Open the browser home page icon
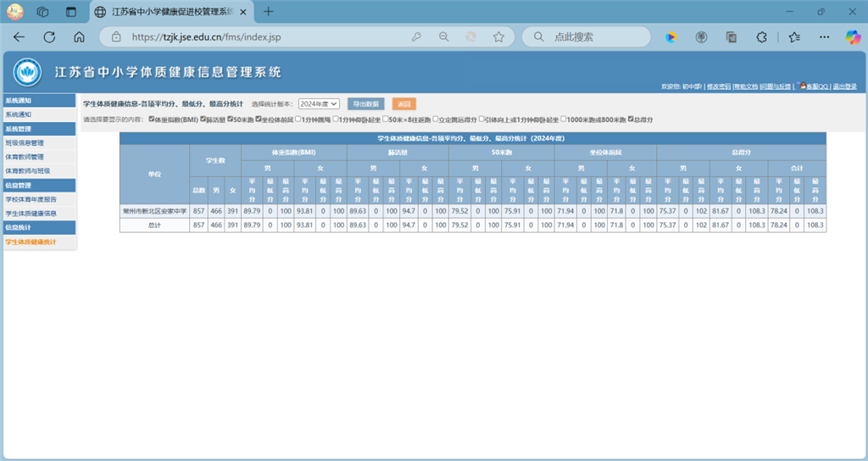 click(x=79, y=37)
